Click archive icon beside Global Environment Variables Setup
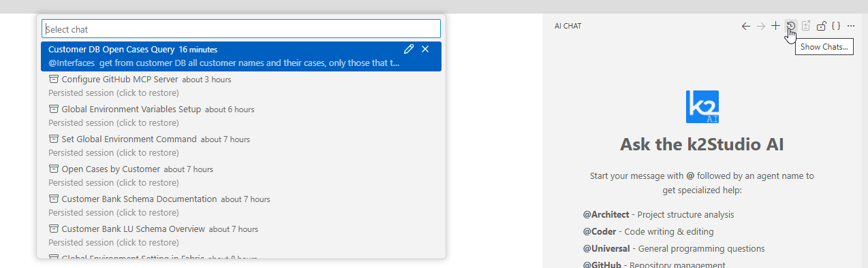Viewport: 868px width, 268px height. [x=54, y=109]
